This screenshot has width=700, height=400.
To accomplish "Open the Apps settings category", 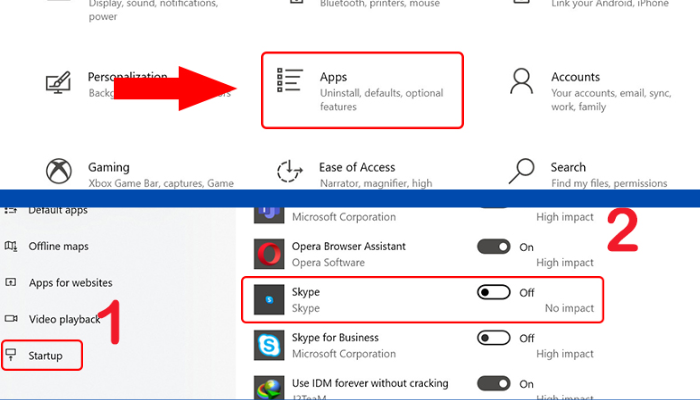I will [362, 90].
